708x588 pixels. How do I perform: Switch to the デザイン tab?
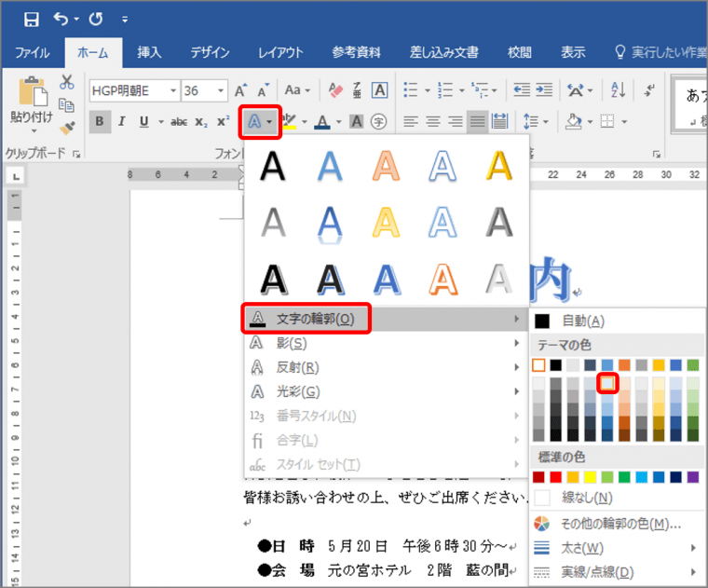coord(210,52)
